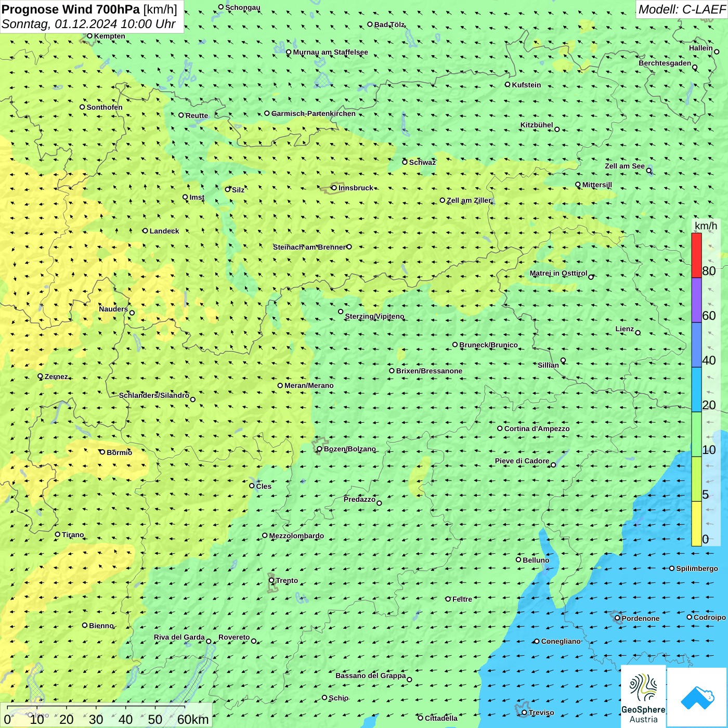Select the light green 10 km/h legend swatch
728x728 pixels.
point(696,434)
